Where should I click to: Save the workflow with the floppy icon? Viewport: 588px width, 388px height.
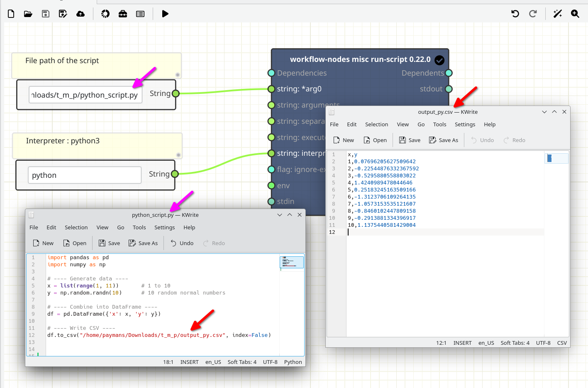click(46, 14)
